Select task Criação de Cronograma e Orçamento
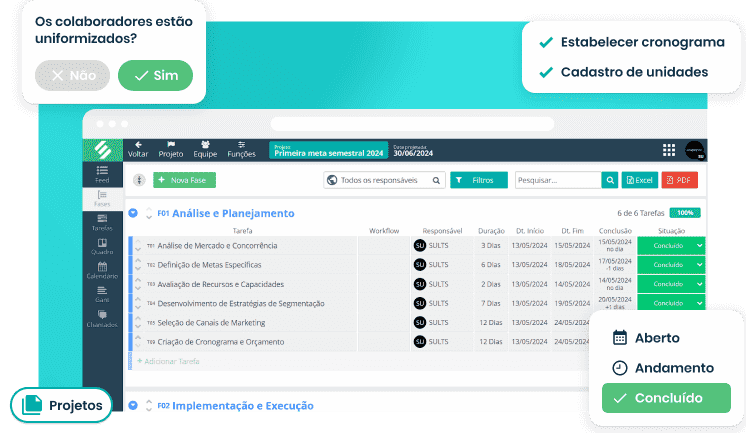This screenshot has height=433, width=746. click(221, 342)
